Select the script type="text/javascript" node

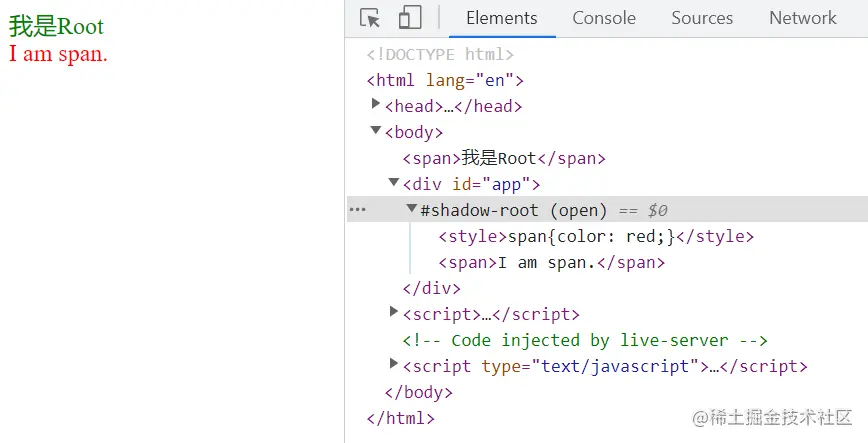pyautogui.click(x=605, y=367)
